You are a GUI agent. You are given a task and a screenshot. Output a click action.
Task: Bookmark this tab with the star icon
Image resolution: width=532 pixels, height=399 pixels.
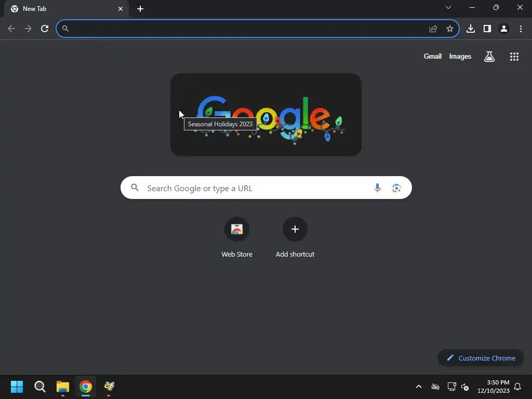pyautogui.click(x=450, y=29)
